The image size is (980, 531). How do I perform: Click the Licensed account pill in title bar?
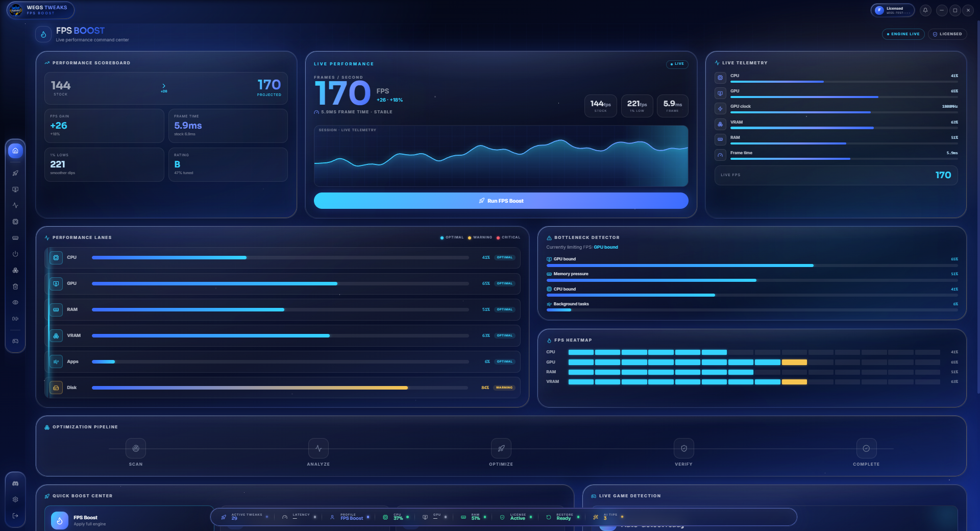(x=893, y=10)
